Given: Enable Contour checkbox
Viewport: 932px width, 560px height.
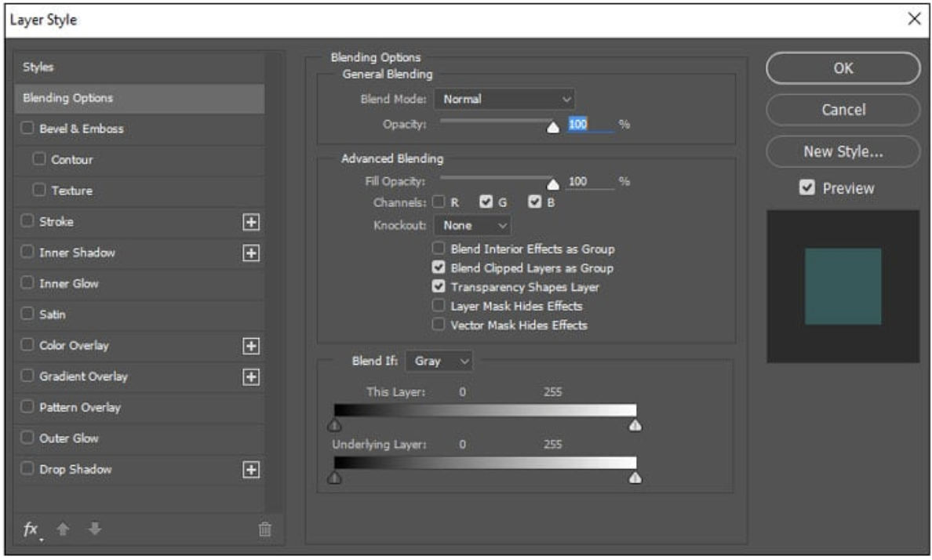Looking at the screenshot, I should (x=39, y=158).
